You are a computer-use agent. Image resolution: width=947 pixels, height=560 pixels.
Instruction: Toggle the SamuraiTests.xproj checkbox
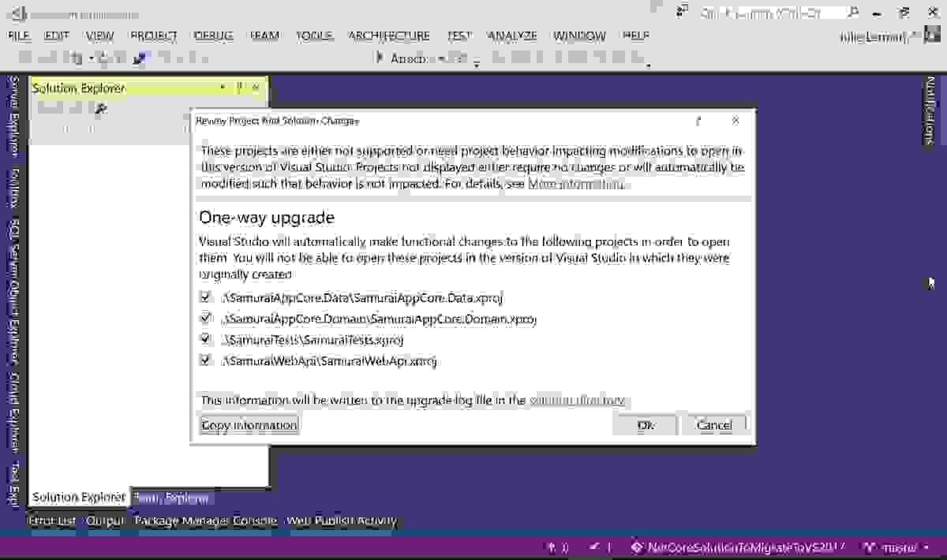pyautogui.click(x=206, y=339)
